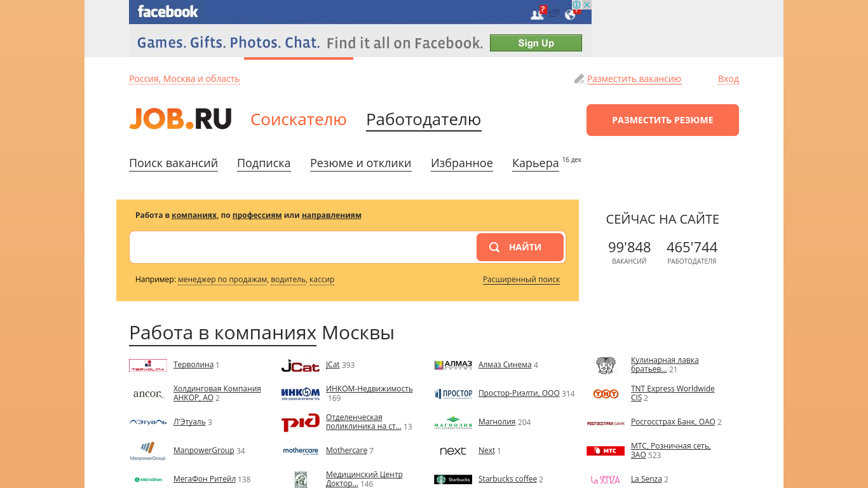
Task: Click the Простор logo
Action: 452,394
